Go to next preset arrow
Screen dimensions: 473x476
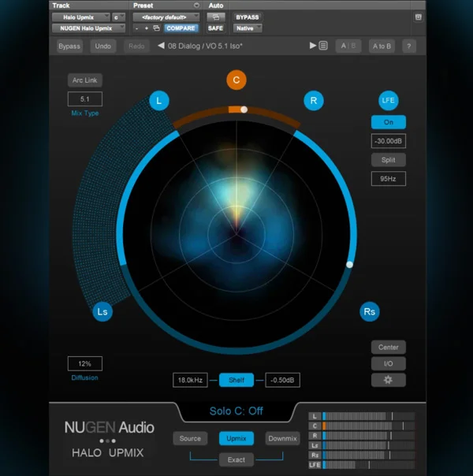tap(313, 46)
